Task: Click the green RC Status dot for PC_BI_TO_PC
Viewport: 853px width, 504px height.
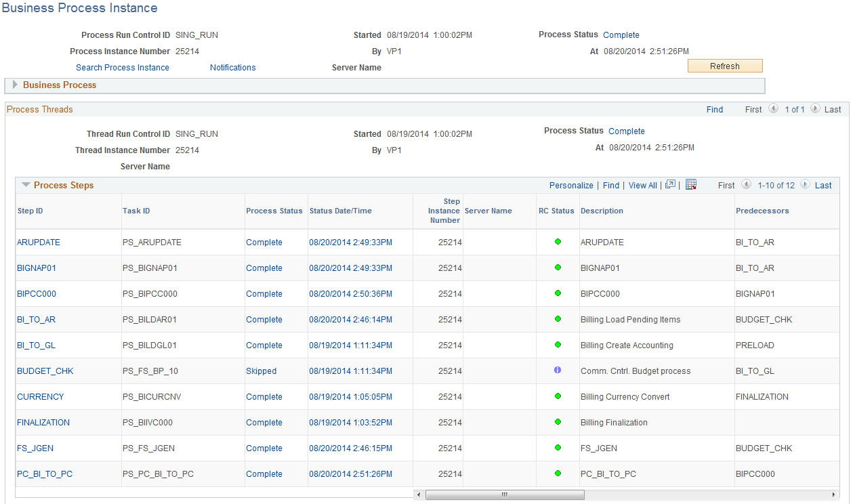Action: click(556, 474)
